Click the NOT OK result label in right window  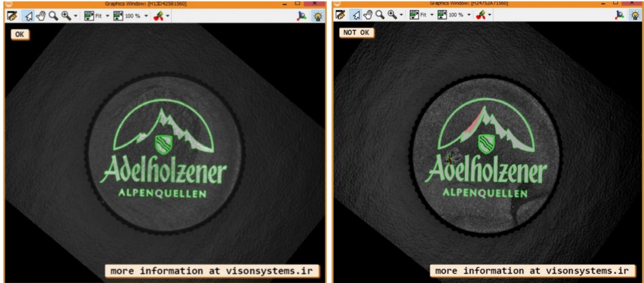click(356, 33)
